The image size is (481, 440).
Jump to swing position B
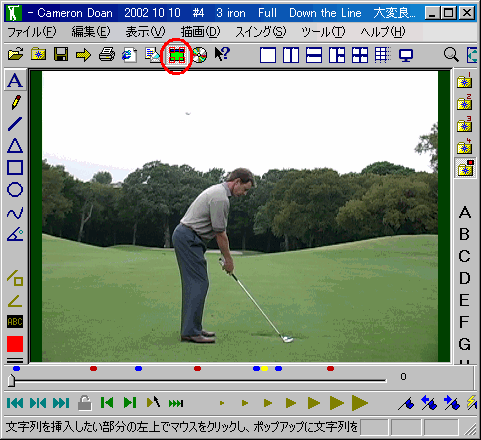(x=465, y=234)
